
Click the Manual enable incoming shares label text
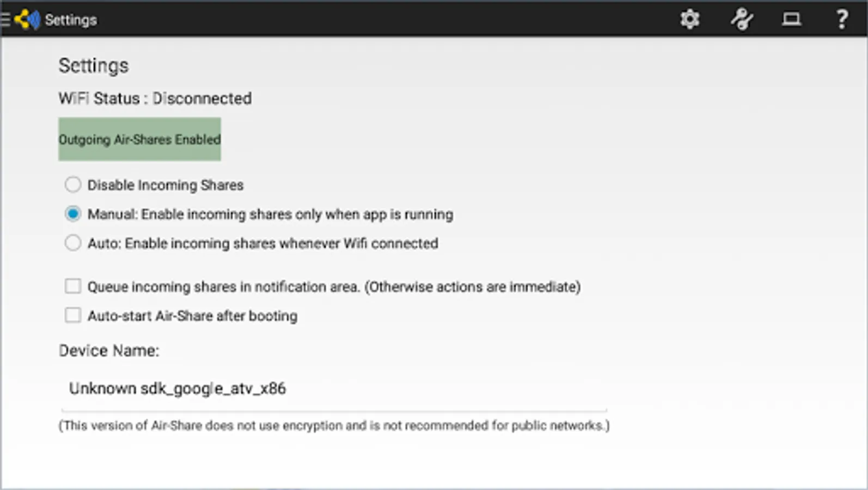click(270, 215)
